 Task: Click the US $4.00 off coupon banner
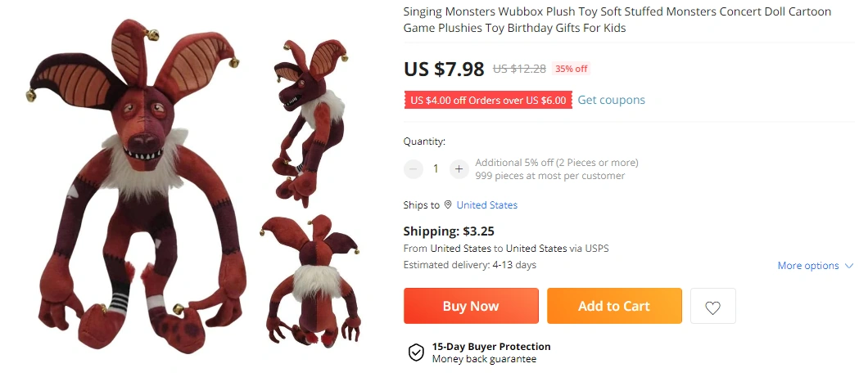click(488, 100)
